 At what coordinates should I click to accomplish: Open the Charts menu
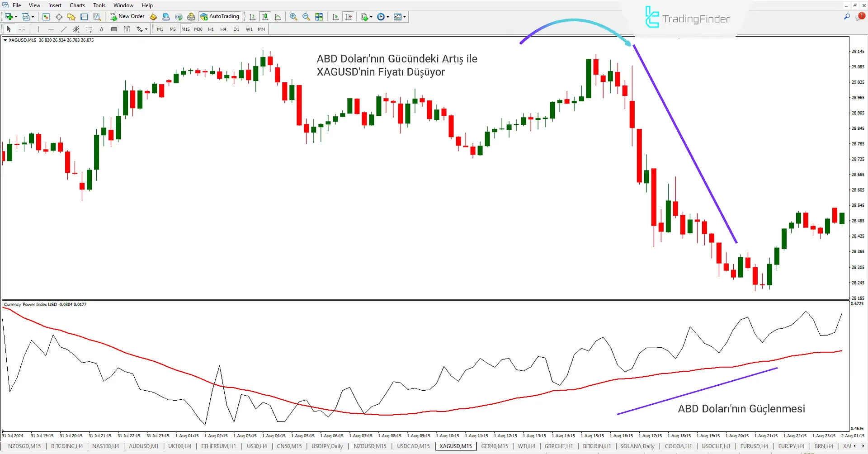(77, 5)
